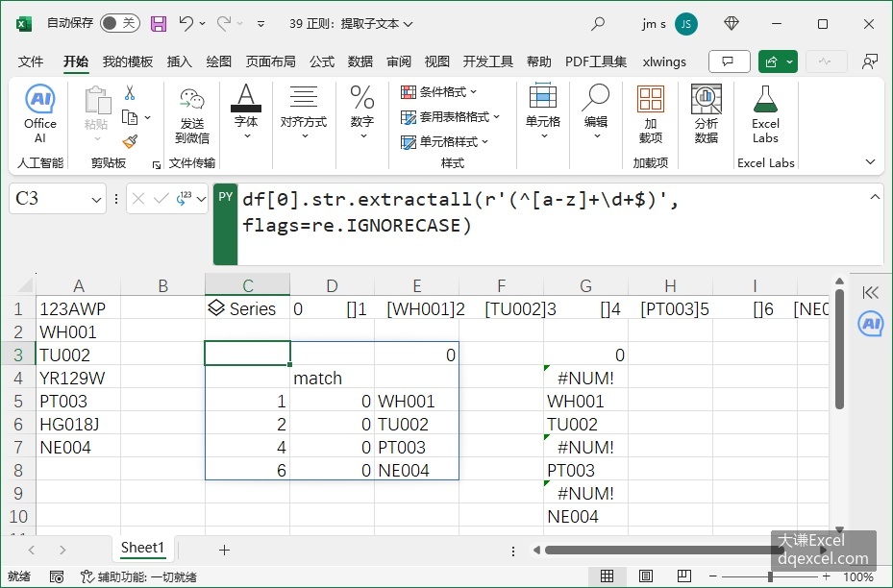The image size is (893, 588).
Task: Open the clipboard pane launcher
Action: [x=156, y=165]
